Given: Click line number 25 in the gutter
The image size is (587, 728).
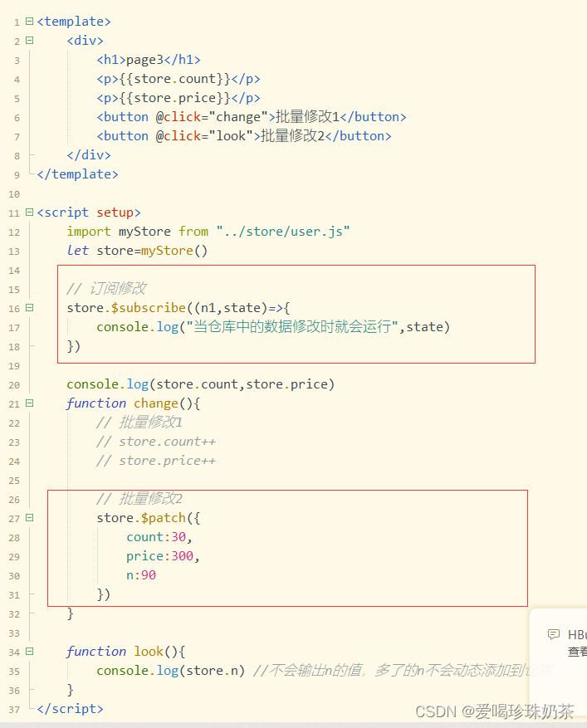Looking at the screenshot, I should click(14, 481).
